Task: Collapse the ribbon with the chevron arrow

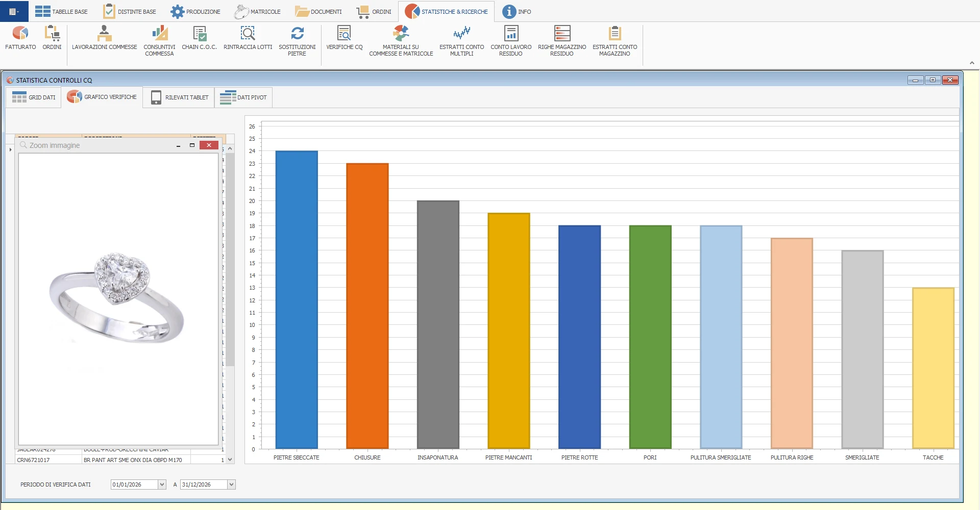Action: pos(972,63)
